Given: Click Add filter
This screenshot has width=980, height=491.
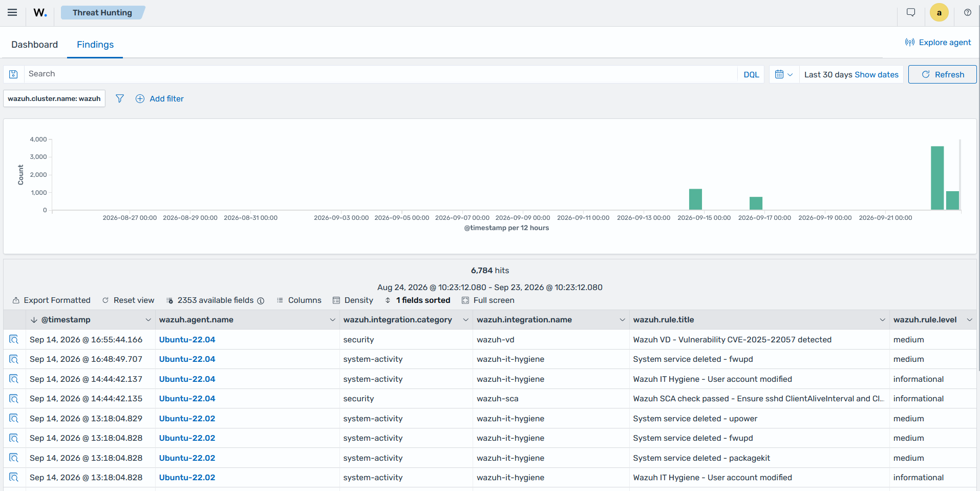Looking at the screenshot, I should pyautogui.click(x=160, y=98).
